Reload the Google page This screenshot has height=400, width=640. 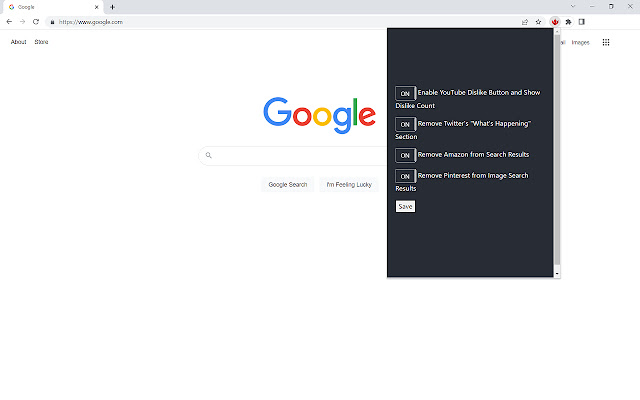pyautogui.click(x=36, y=22)
